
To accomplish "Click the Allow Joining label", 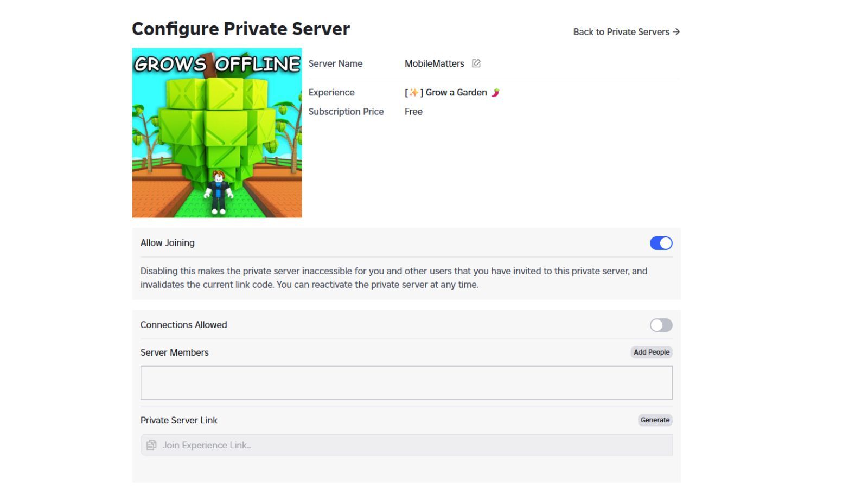I will click(x=168, y=243).
